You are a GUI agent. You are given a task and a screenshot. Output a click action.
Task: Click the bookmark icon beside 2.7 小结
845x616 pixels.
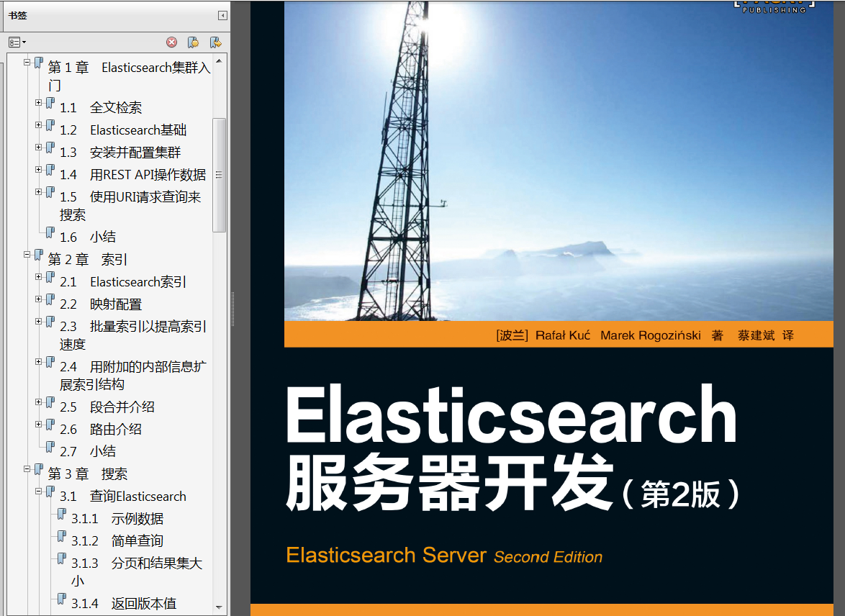50,448
